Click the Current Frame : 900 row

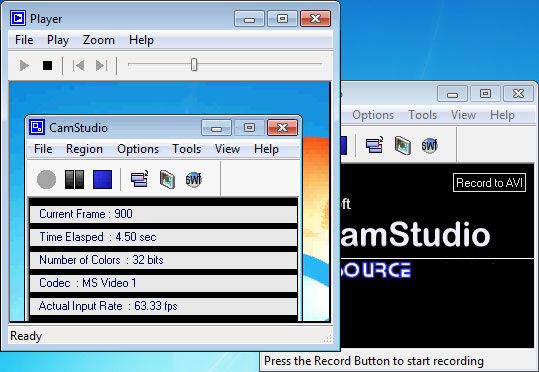tap(164, 214)
